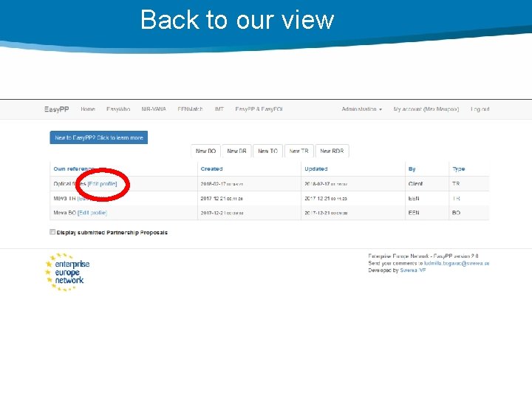532x399 pixels.
Task: Click the EasyPP brand logo
Action: click(x=56, y=109)
